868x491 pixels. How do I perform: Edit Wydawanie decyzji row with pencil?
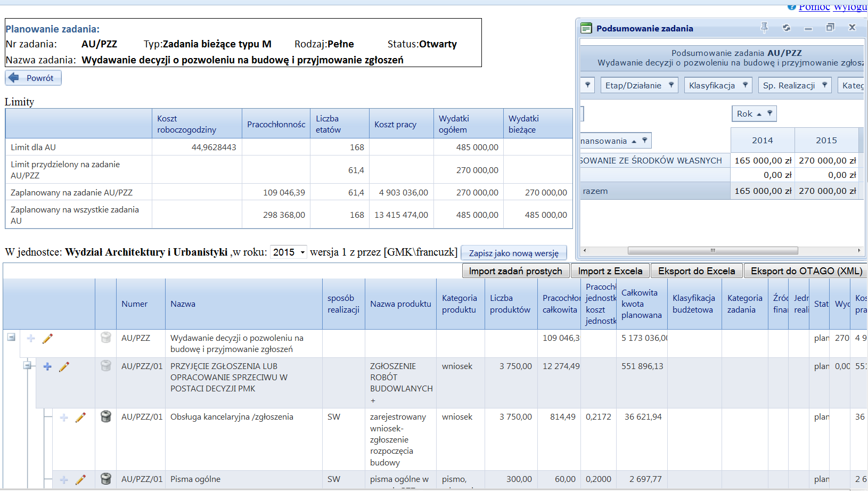[47, 338]
